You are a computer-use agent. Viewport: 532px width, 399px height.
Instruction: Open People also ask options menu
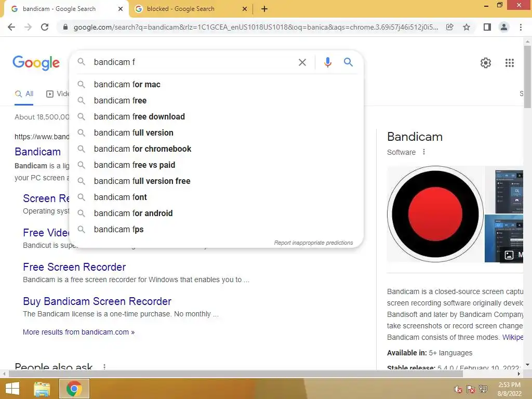click(104, 366)
